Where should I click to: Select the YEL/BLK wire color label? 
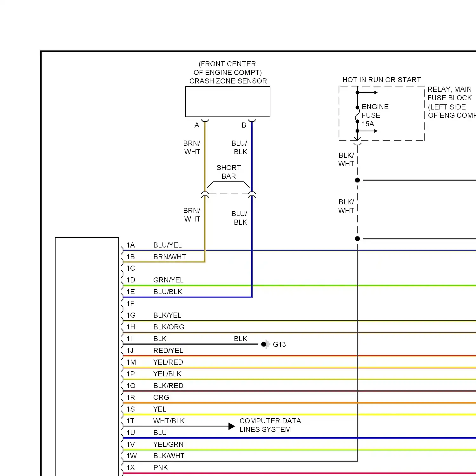[x=167, y=374]
